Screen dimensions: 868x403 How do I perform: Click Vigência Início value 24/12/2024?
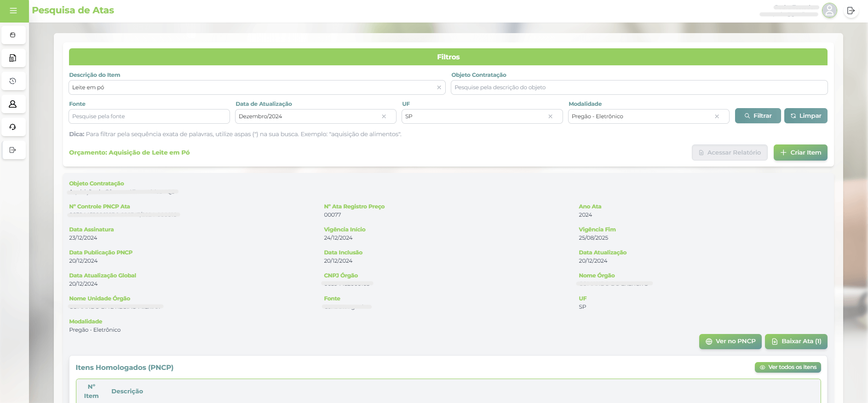click(338, 238)
